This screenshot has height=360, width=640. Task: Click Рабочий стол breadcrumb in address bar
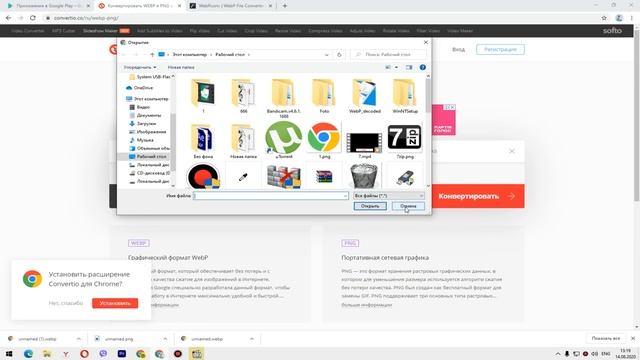tap(230, 55)
